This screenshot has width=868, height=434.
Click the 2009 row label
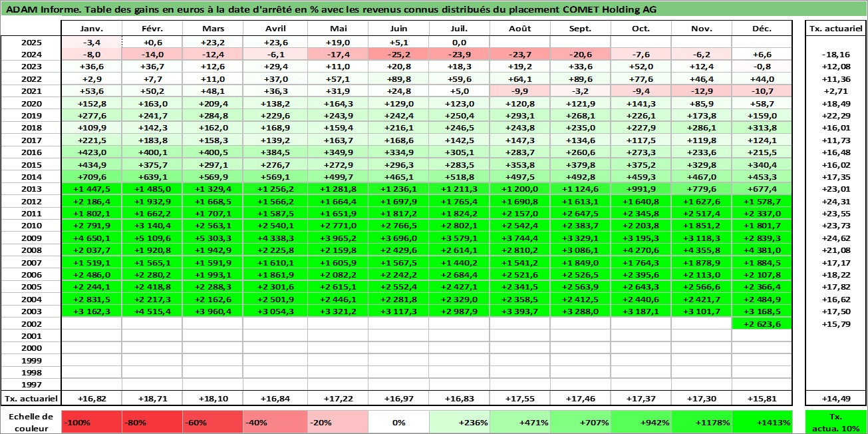point(31,238)
